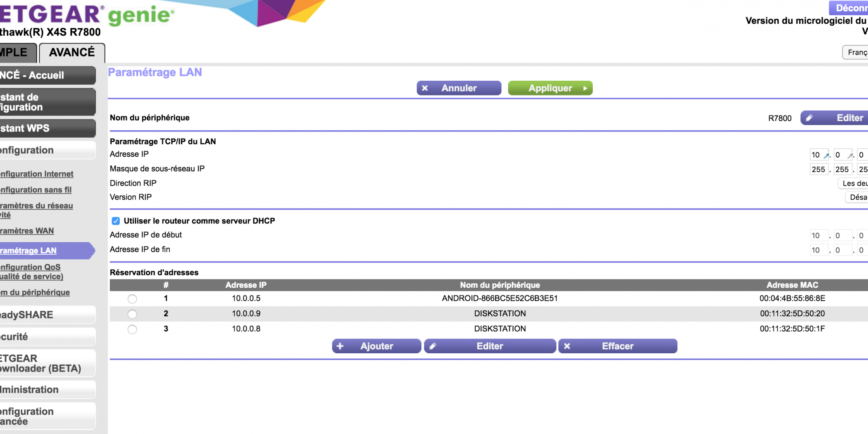Expand the Sécurité section
The height and width of the screenshot is (434, 868).
click(x=47, y=337)
